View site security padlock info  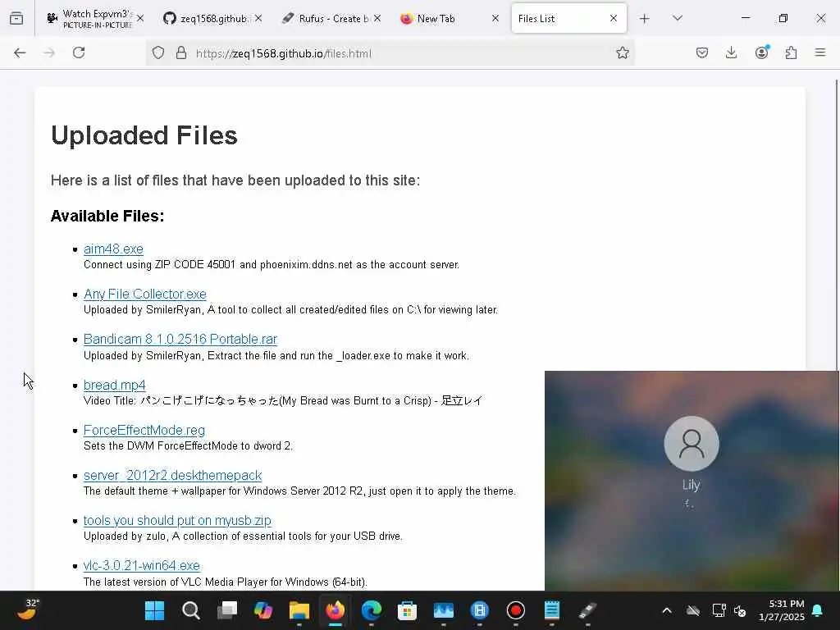click(x=181, y=52)
